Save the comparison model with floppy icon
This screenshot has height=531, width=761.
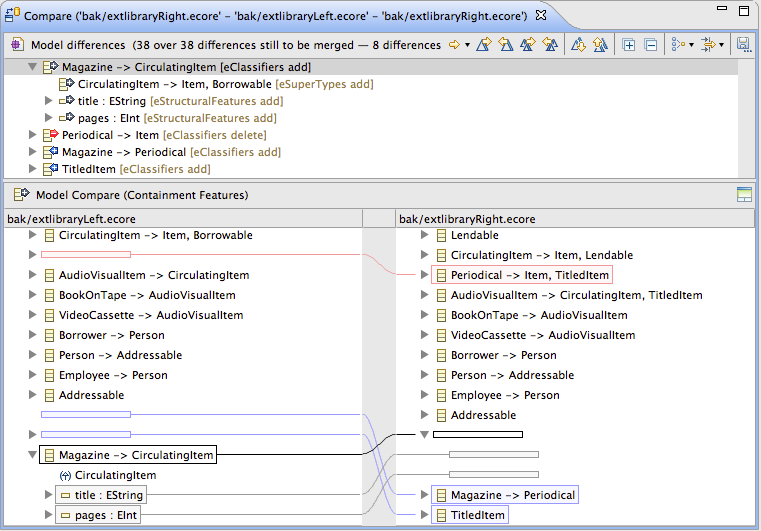click(x=743, y=45)
